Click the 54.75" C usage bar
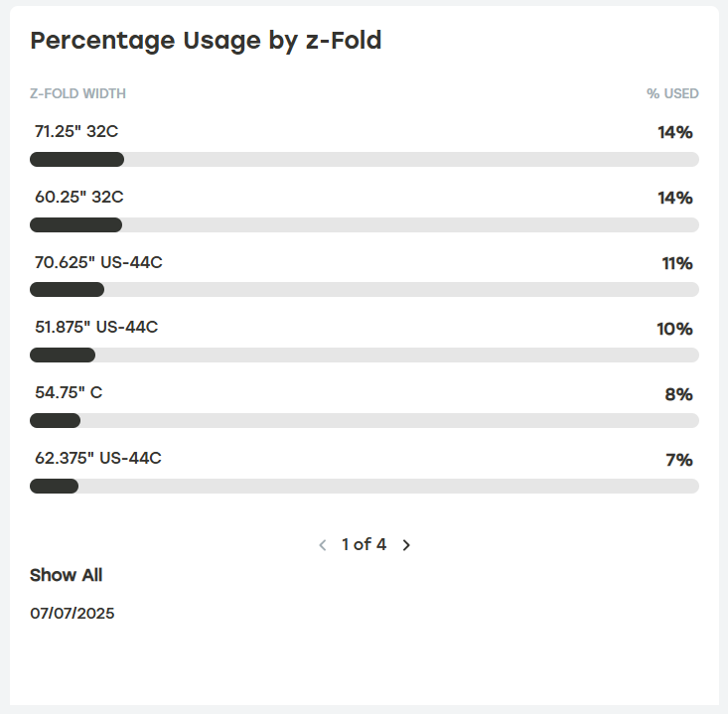Screen dimensions: 728x714 pos(364,421)
